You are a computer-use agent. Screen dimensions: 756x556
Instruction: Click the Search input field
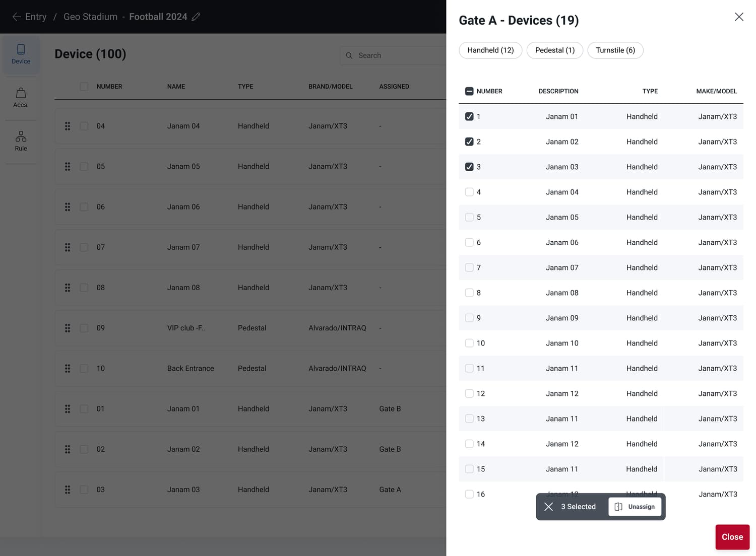point(393,55)
